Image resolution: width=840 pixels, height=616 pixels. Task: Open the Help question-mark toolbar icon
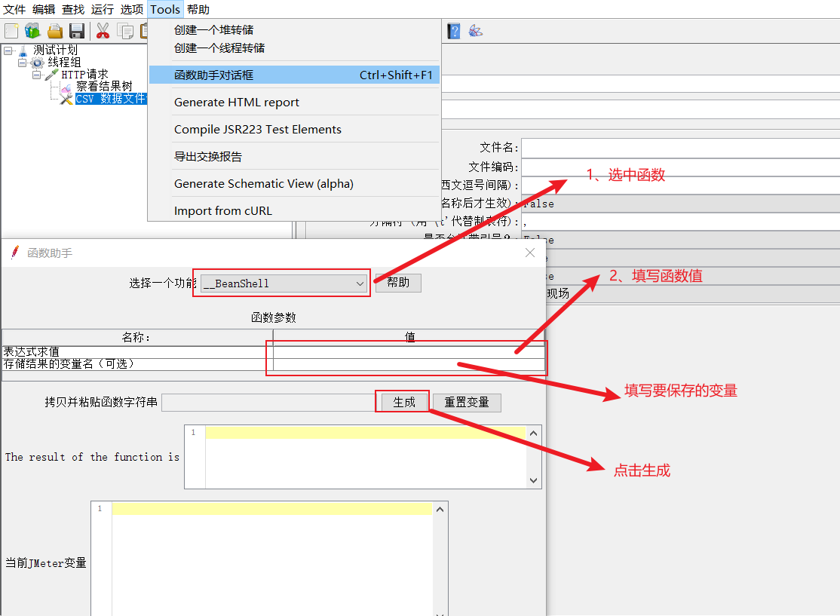coord(453,31)
